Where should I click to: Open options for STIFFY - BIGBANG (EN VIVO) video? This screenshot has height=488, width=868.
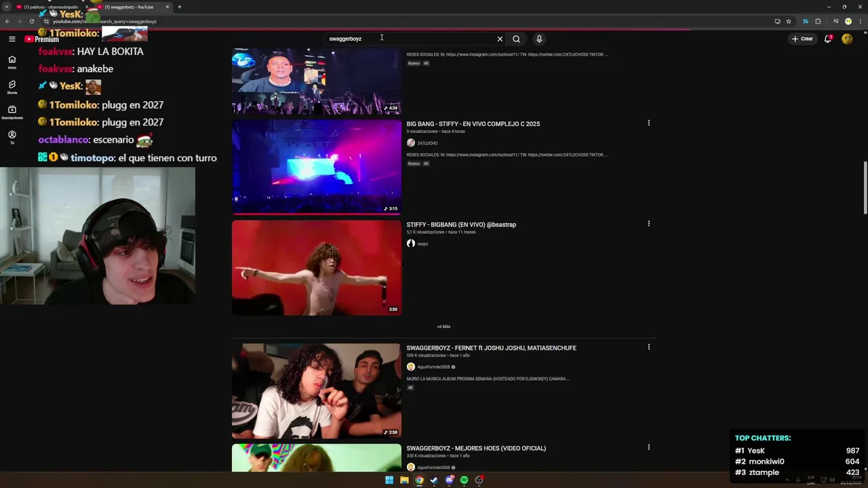pyautogui.click(x=648, y=223)
